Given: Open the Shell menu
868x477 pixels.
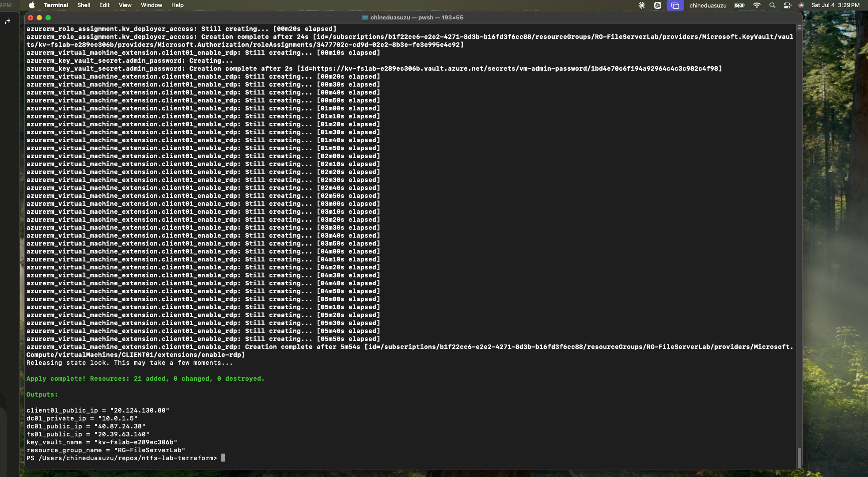Looking at the screenshot, I should (83, 5).
